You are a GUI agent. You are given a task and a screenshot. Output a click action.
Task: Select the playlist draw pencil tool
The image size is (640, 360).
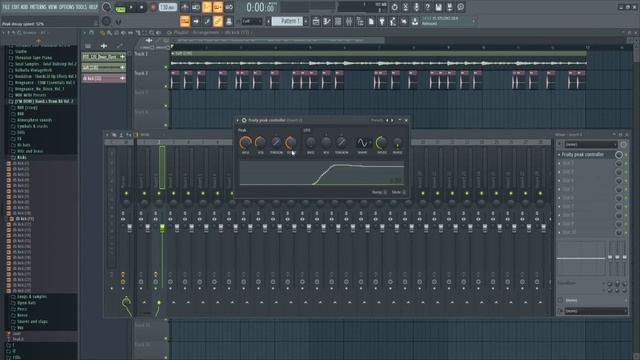pyautogui.click(x=102, y=33)
